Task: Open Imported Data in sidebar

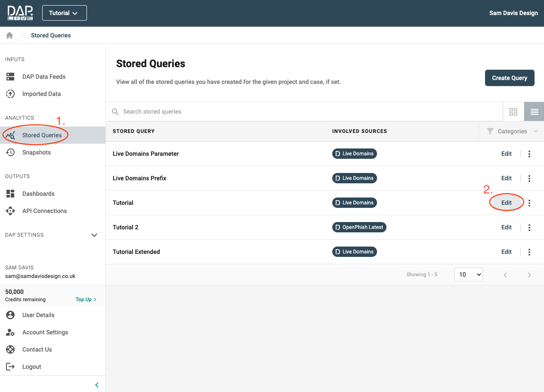Action: pyautogui.click(x=41, y=94)
